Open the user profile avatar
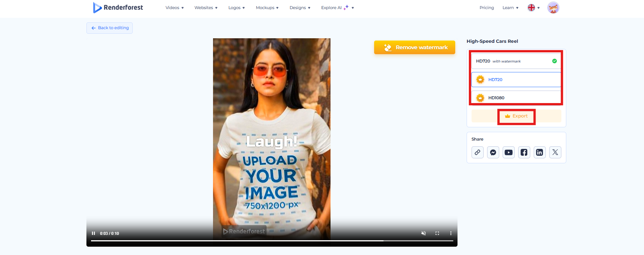This screenshot has width=644, height=255. (x=553, y=8)
